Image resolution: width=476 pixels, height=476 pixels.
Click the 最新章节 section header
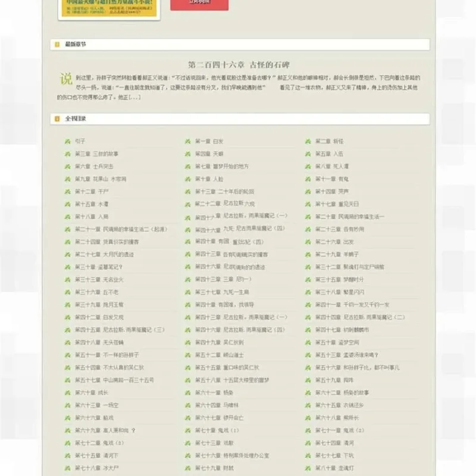point(240,45)
